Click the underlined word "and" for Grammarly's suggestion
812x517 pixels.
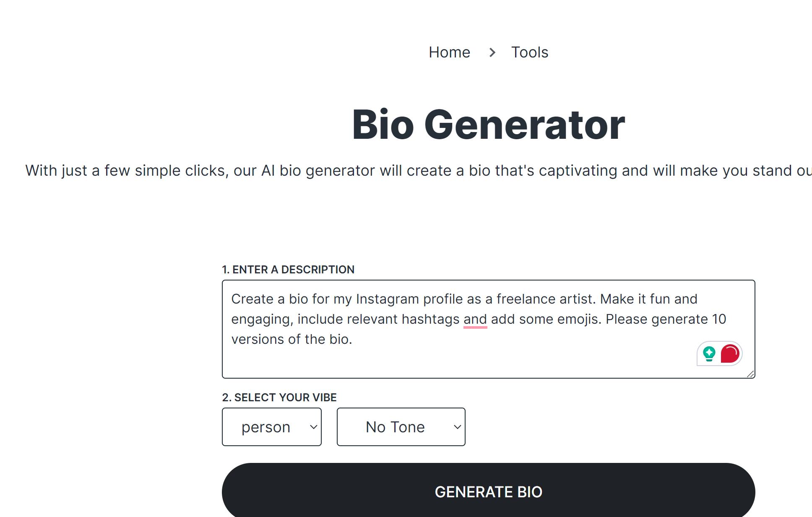[x=474, y=319]
